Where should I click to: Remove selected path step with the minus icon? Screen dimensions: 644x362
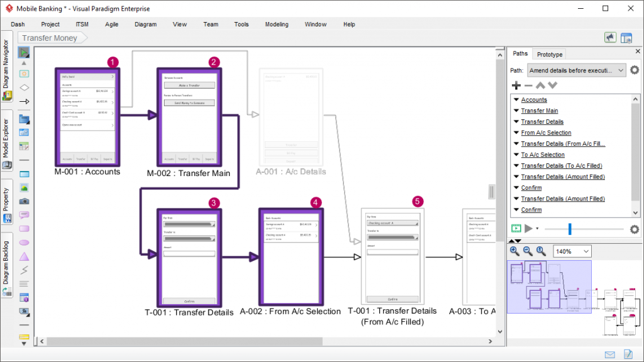(528, 85)
